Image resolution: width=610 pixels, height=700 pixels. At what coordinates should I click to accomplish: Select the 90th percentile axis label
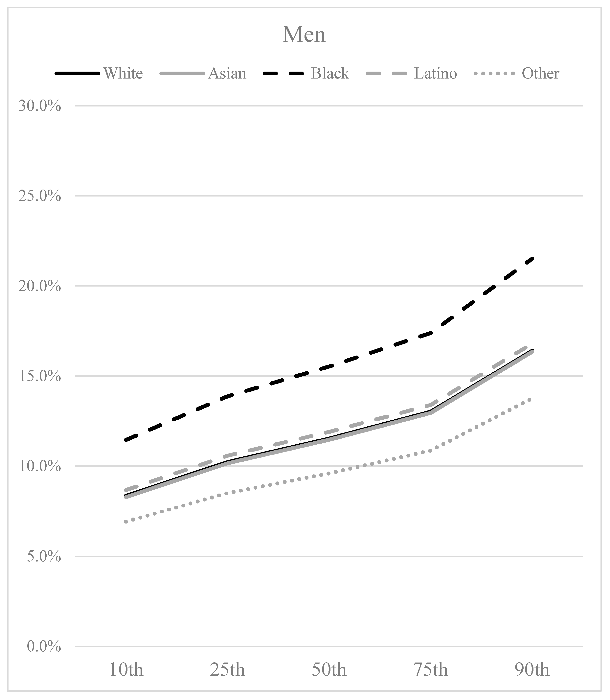pos(532,670)
